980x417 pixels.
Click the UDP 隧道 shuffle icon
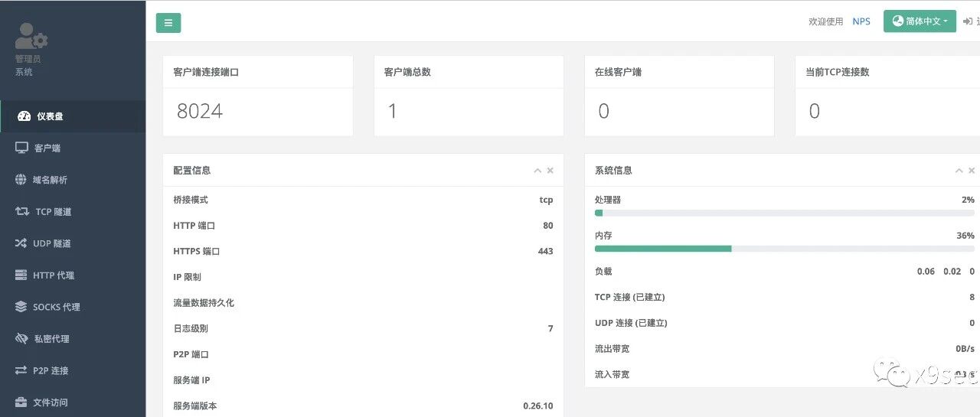[21, 243]
